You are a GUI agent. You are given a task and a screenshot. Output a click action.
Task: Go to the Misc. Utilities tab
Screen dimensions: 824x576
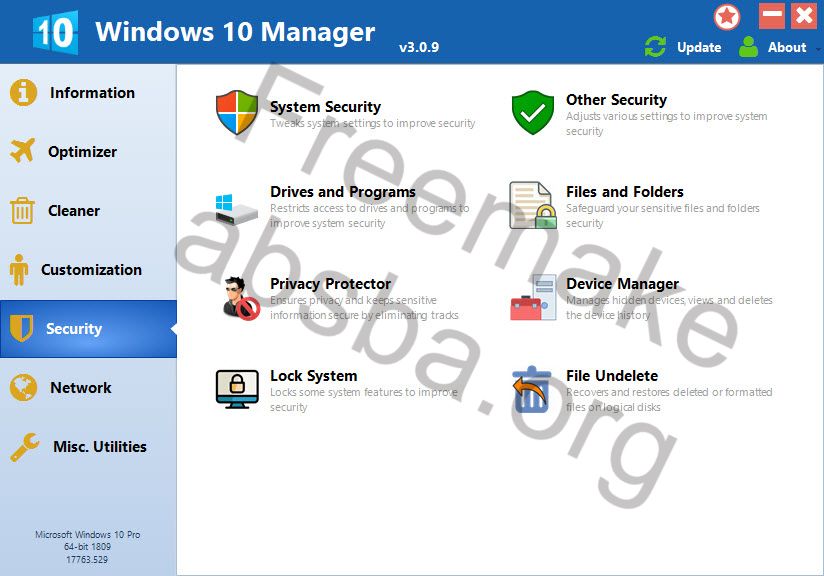pyautogui.click(x=100, y=447)
